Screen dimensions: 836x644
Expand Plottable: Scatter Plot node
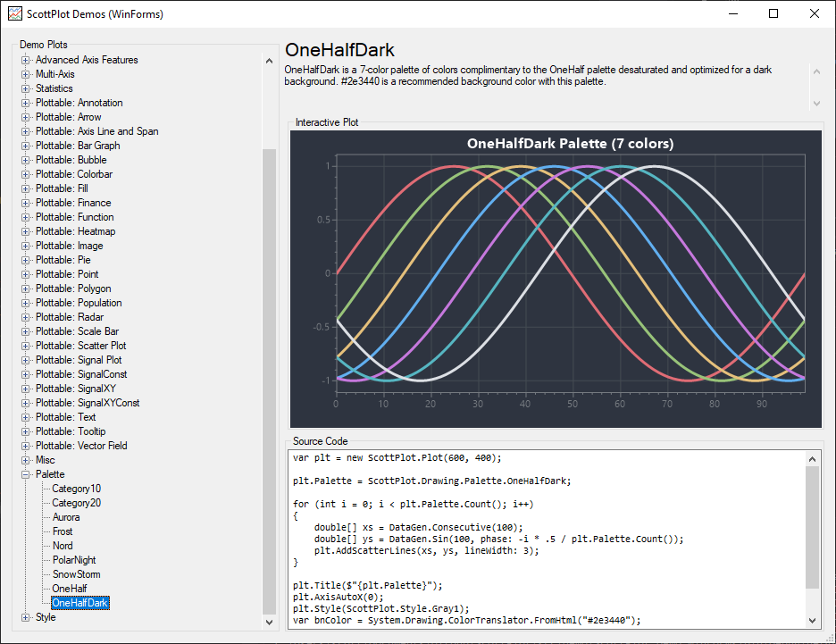click(25, 346)
